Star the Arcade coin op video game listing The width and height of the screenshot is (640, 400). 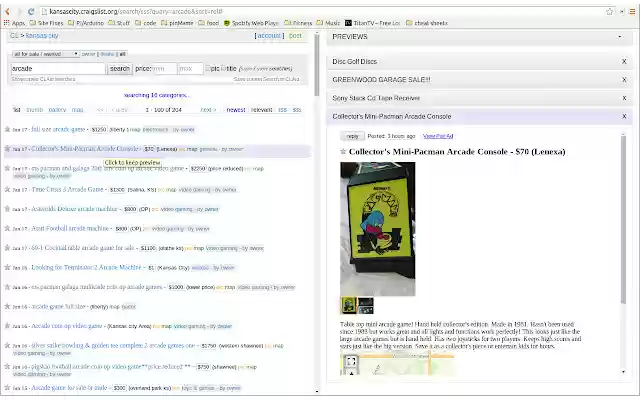(7, 326)
